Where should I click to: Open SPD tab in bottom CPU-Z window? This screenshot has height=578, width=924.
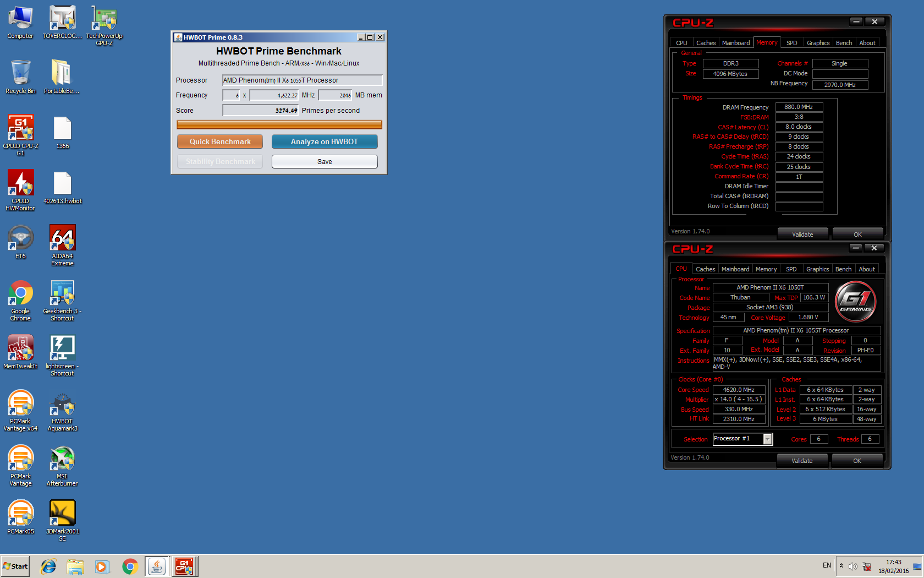point(791,269)
